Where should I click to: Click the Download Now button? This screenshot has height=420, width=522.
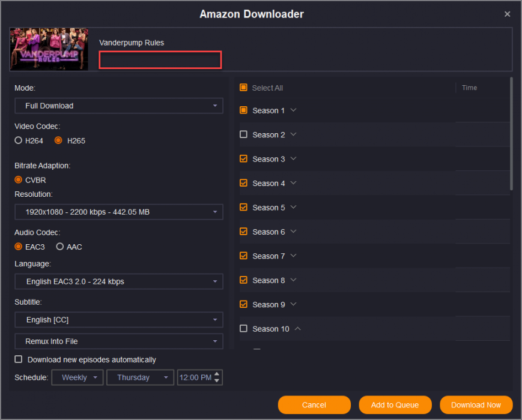476,405
